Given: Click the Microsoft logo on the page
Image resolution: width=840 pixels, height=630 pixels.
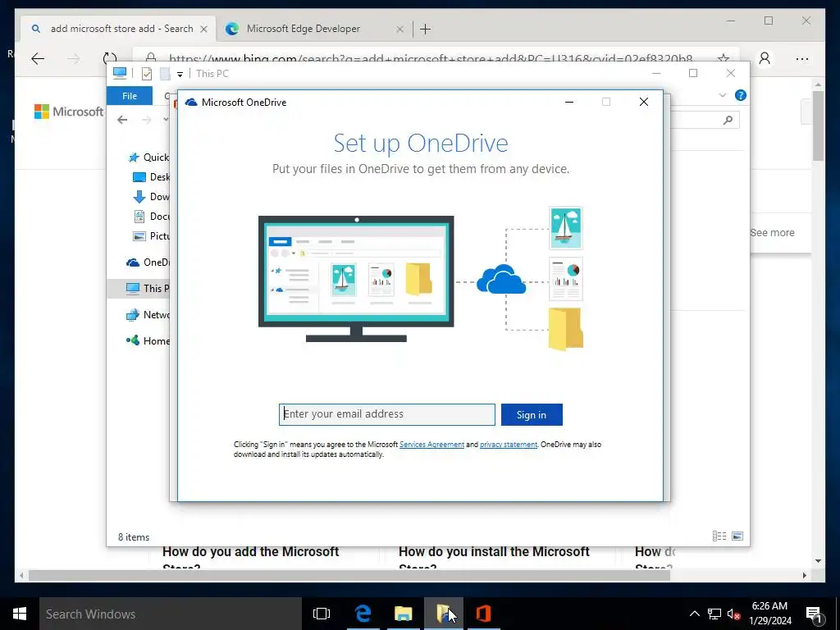Looking at the screenshot, I should [69, 112].
